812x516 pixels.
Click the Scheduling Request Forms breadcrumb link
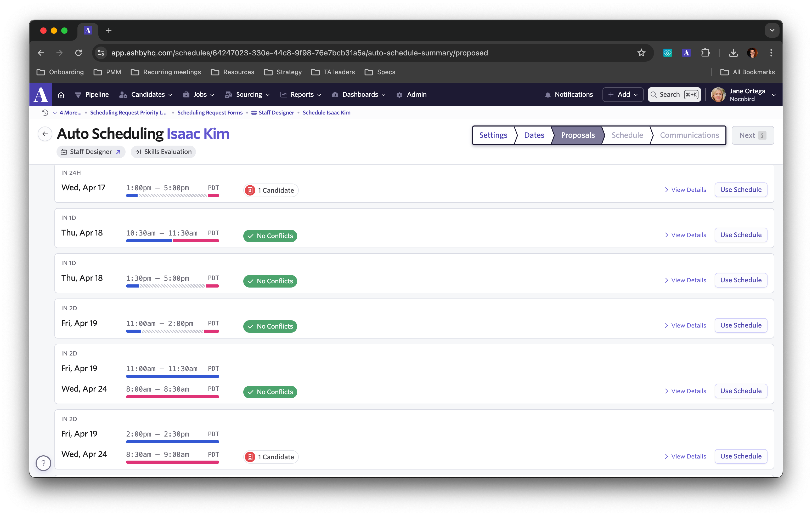210,113
